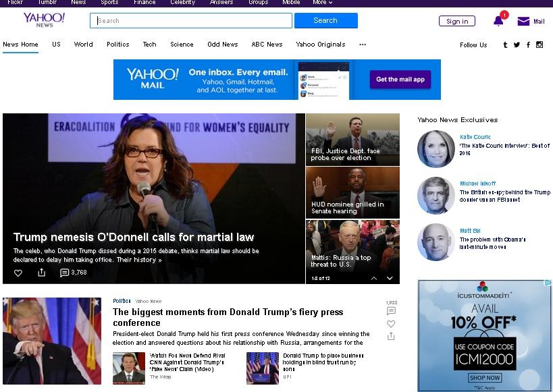Image resolution: width=553 pixels, height=392 pixels.
Task: Click the notifications bell icon
Action: click(x=498, y=21)
